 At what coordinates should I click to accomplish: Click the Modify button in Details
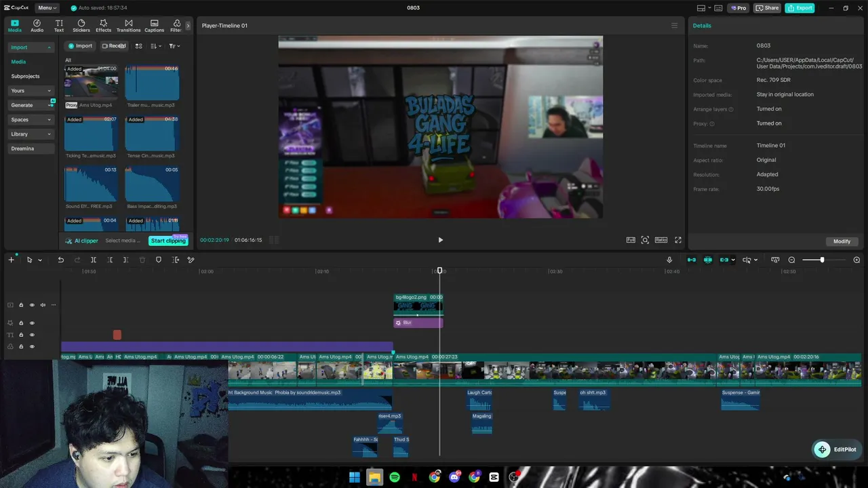842,241
